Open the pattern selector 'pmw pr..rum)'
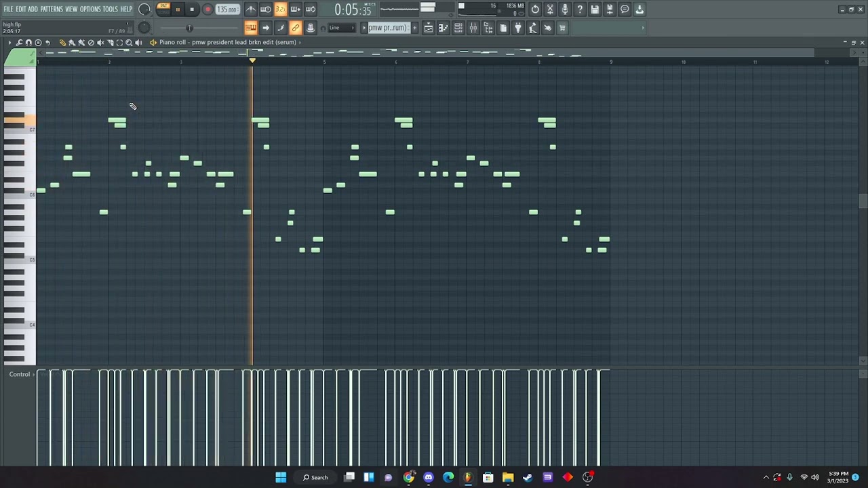 point(388,28)
